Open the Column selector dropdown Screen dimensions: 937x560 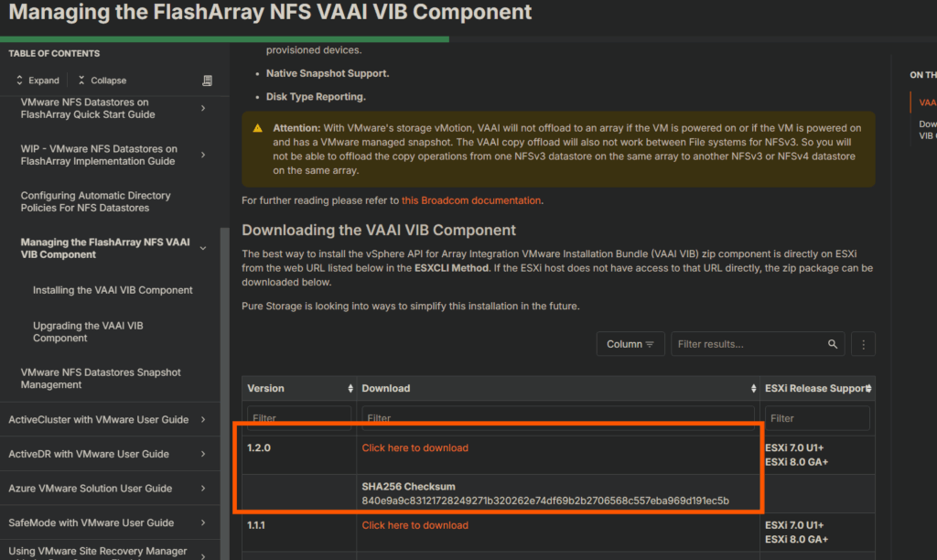pos(630,344)
